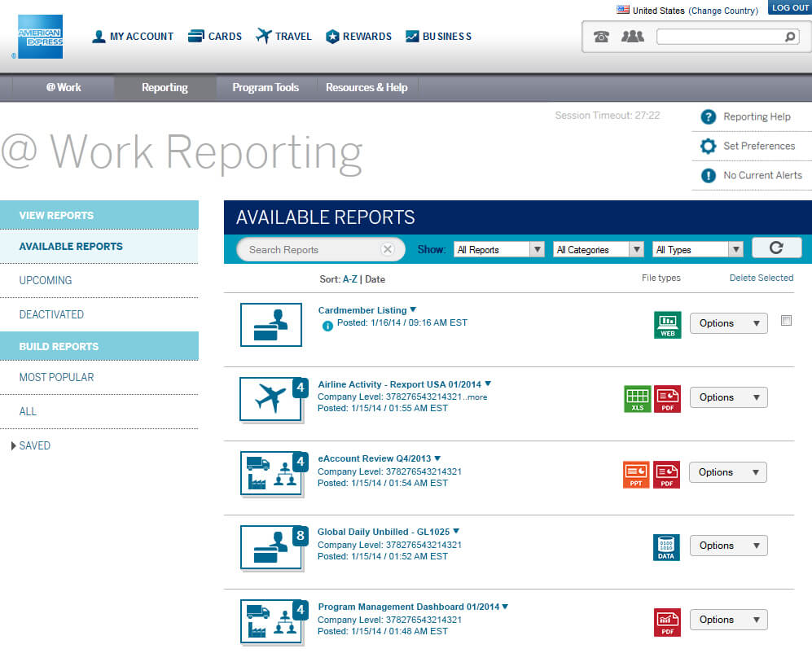Switch to the Program Tools tab
This screenshot has height=662, width=812.
[x=264, y=87]
